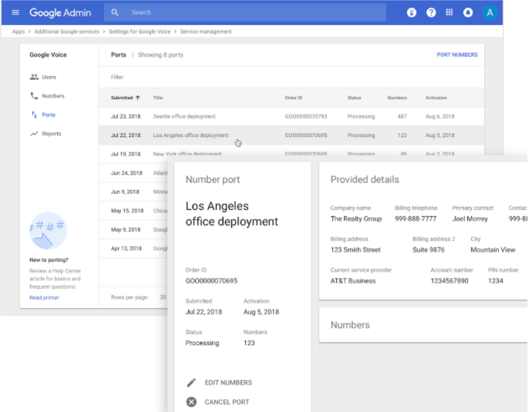Viewport: 532px width, 412px height.
Task: Select the Ports section in sidebar
Action: [x=48, y=115]
